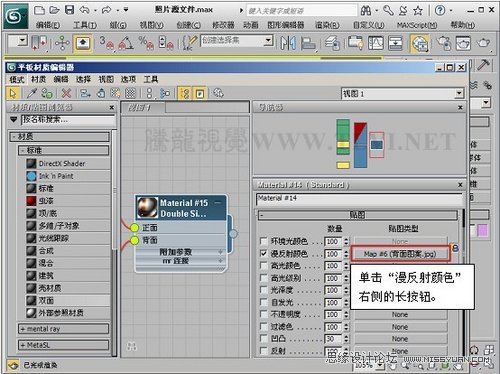The width and height of the screenshot is (500, 374).
Task: Close the Material/Map Browser panel
Action: tap(112, 107)
